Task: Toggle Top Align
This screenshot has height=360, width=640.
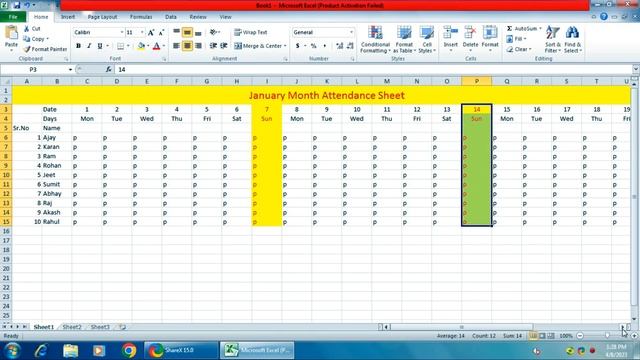Action: (176, 32)
